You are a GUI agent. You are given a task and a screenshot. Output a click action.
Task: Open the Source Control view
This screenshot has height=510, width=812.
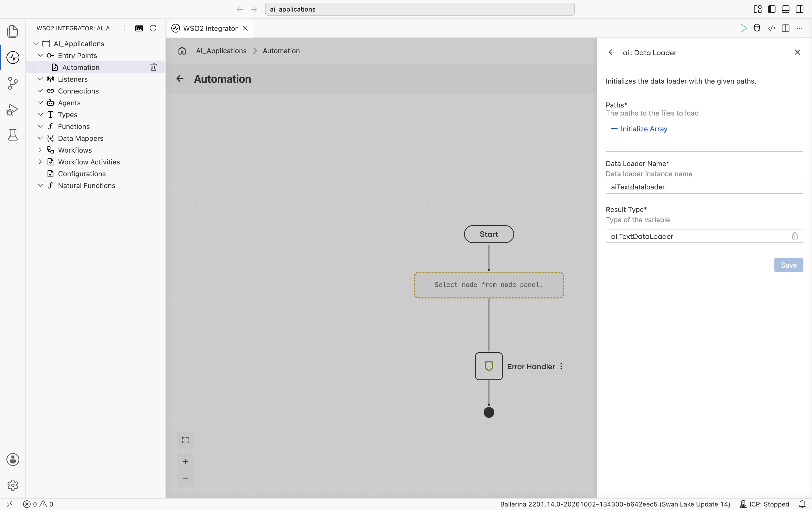coord(12,83)
